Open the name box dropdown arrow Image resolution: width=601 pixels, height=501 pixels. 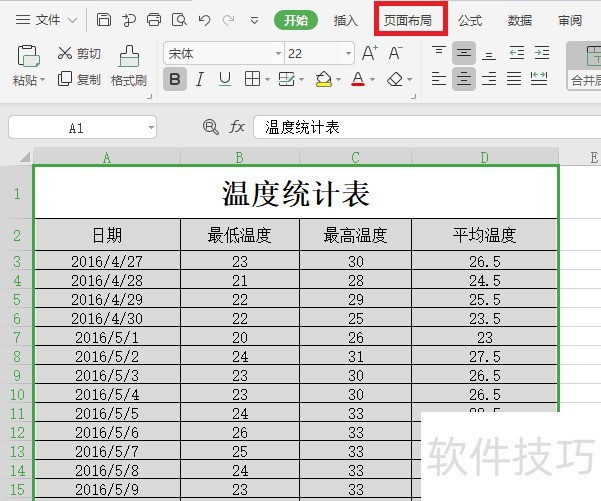pyautogui.click(x=151, y=127)
